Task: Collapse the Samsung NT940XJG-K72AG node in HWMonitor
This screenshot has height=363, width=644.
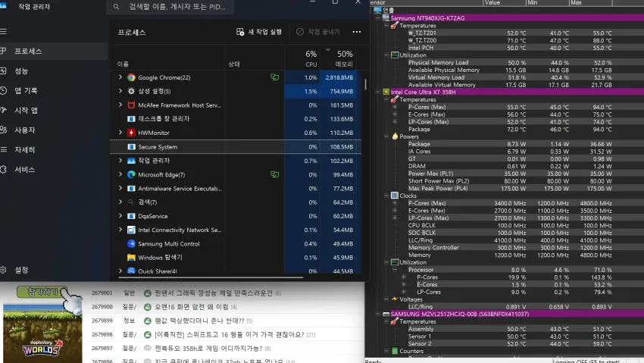Action: 377,18
